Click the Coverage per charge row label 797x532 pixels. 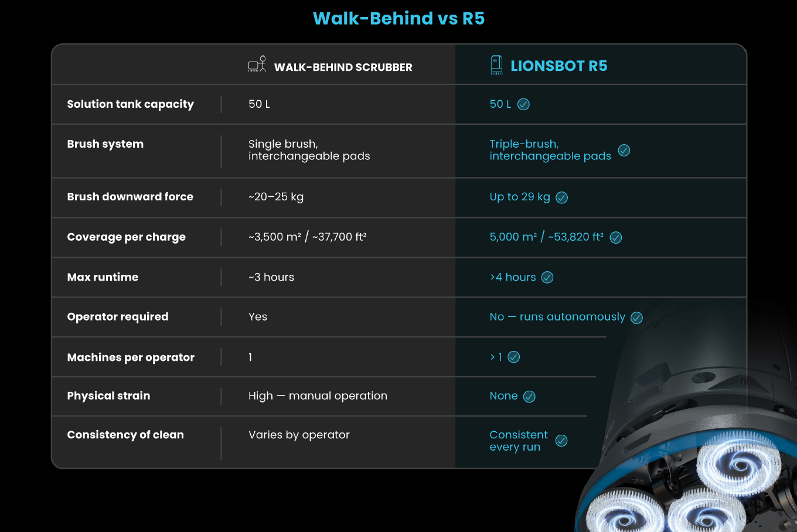(x=126, y=237)
